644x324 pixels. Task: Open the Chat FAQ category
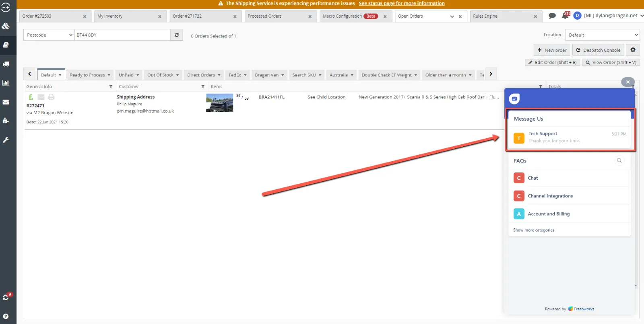click(x=570, y=178)
